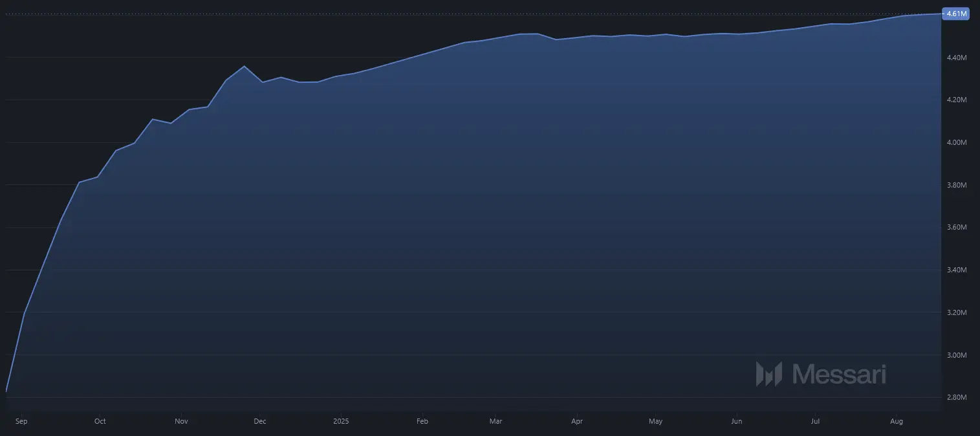Image resolution: width=980 pixels, height=436 pixels.
Task: Pick the Nov label on the time axis
Action: coord(181,421)
